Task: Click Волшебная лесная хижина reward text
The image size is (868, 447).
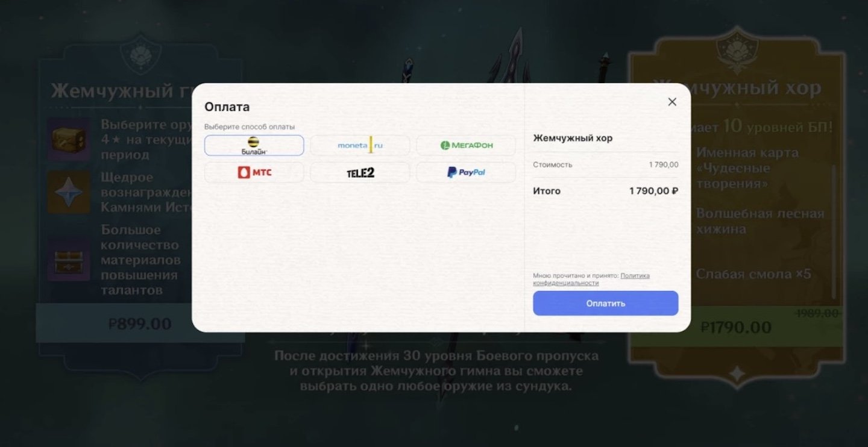Action: point(760,221)
